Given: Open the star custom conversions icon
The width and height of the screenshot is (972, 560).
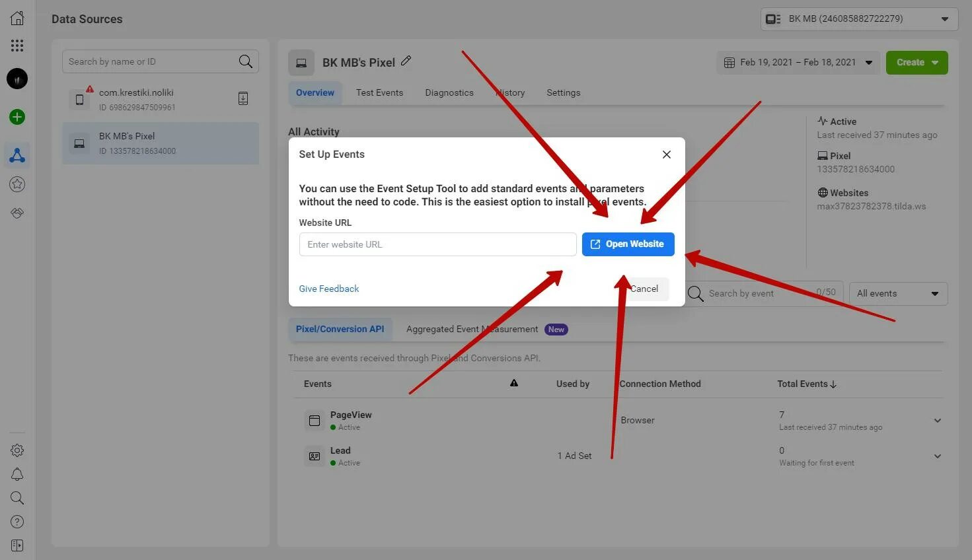Looking at the screenshot, I should click(17, 184).
